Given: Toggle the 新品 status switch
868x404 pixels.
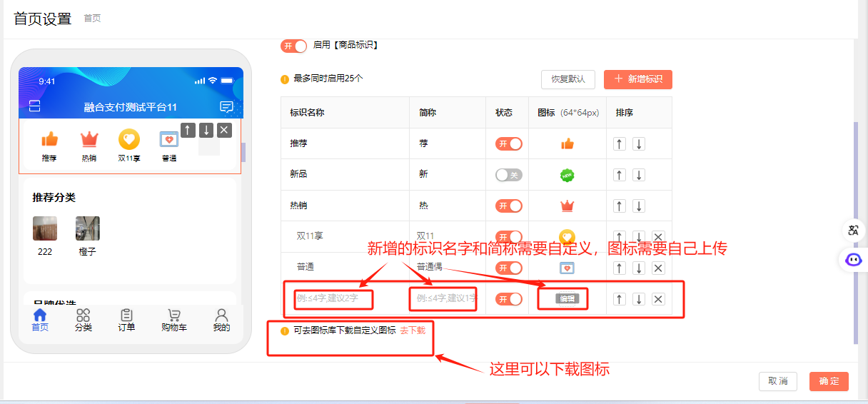Looking at the screenshot, I should [x=509, y=175].
